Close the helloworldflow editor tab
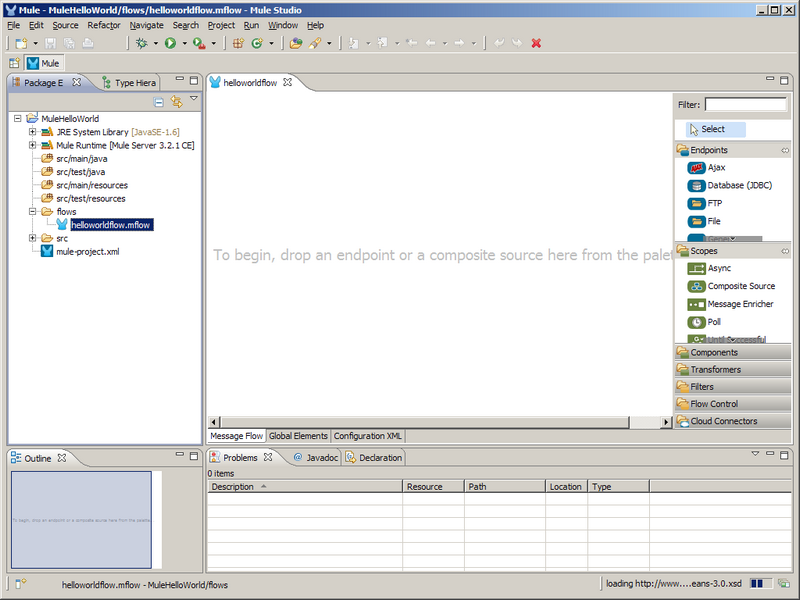Viewport: 800px width, 600px height. (x=288, y=82)
